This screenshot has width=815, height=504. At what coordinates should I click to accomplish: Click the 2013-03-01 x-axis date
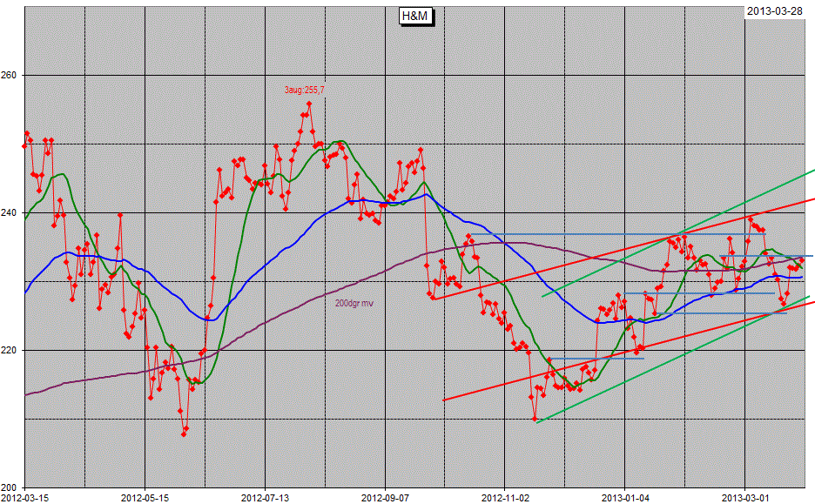point(745,498)
